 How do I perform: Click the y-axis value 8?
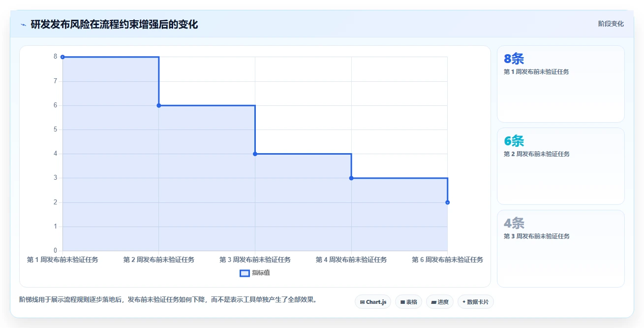[x=56, y=57]
